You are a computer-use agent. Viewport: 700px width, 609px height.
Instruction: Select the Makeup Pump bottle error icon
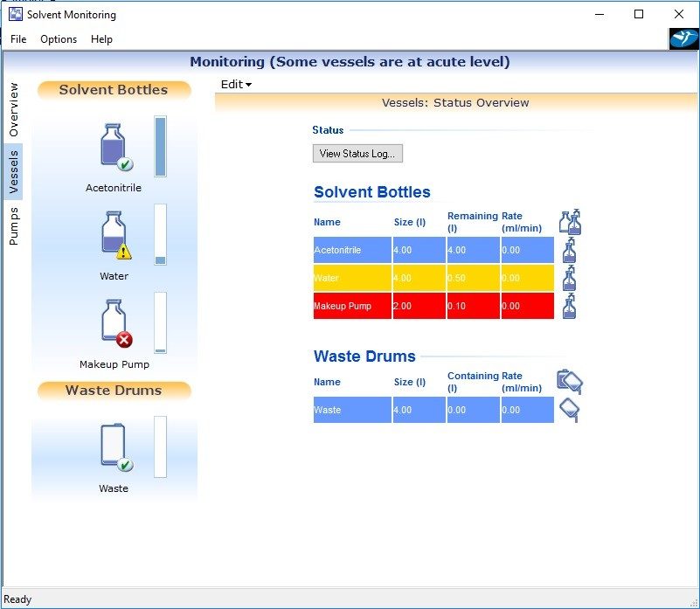tap(114, 323)
